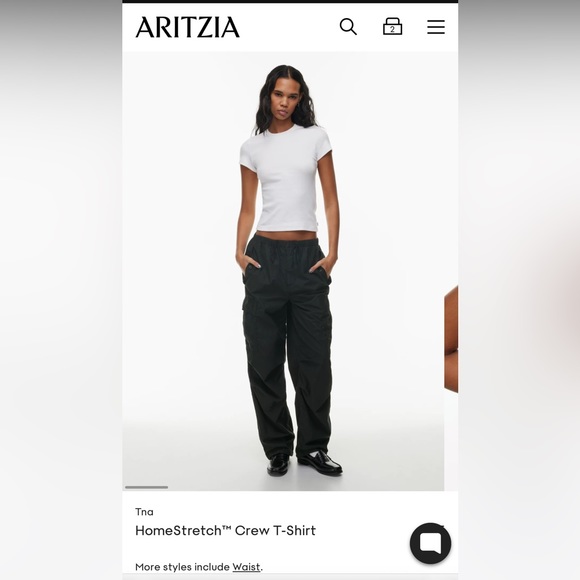Click the drawstring waistband of the pants
The height and width of the screenshot is (580, 580).
(x=287, y=242)
